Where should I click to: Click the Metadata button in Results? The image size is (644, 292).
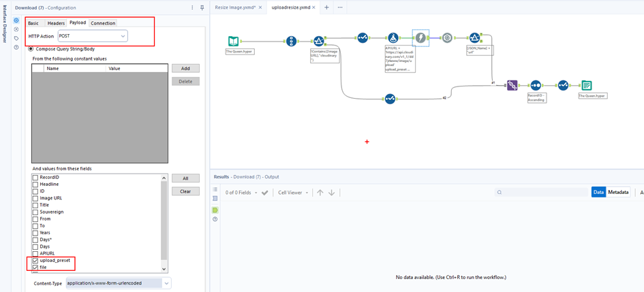pyautogui.click(x=618, y=193)
